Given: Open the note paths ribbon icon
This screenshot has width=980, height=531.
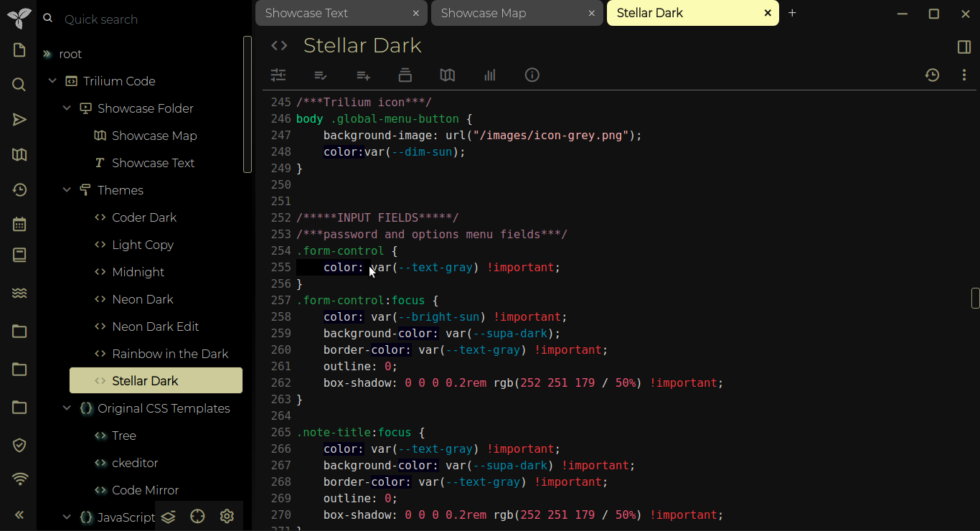Looking at the screenshot, I should tap(405, 75).
